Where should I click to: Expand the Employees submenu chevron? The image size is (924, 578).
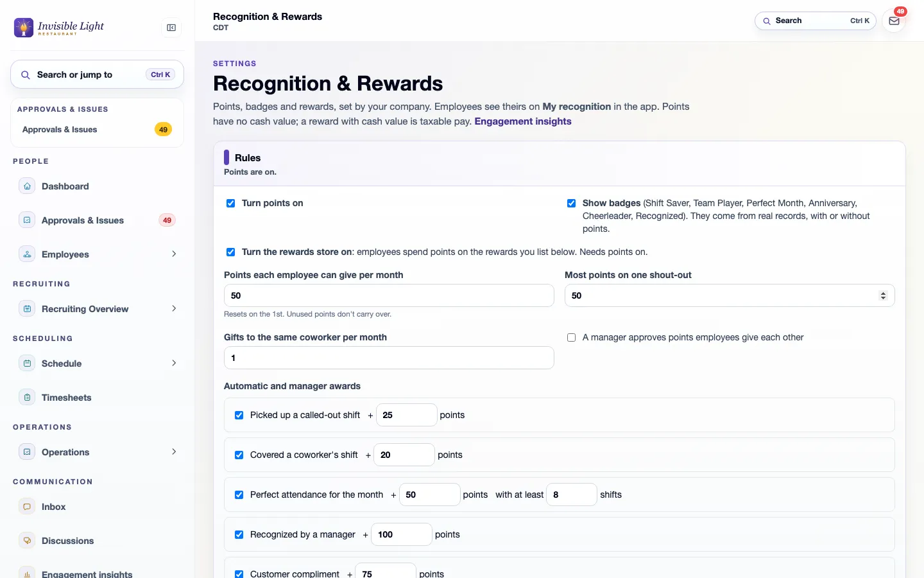point(174,254)
